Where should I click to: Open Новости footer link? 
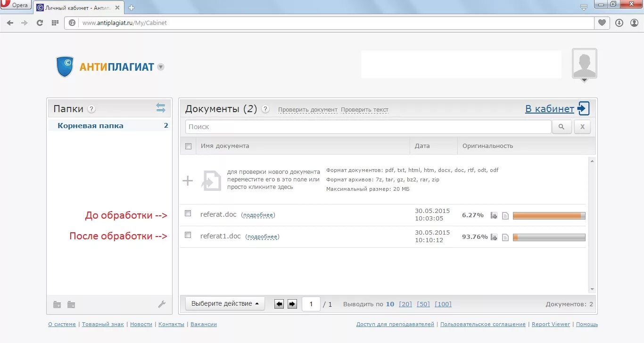[141, 324]
